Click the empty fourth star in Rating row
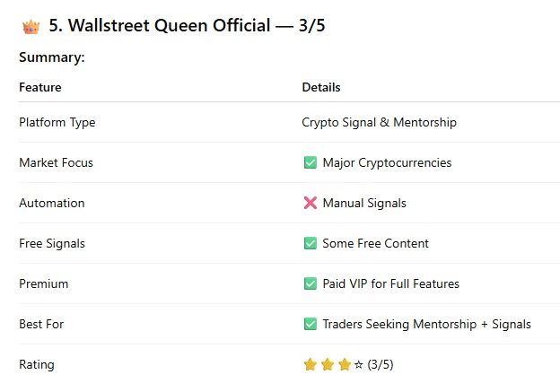The image size is (560, 392). [x=359, y=365]
